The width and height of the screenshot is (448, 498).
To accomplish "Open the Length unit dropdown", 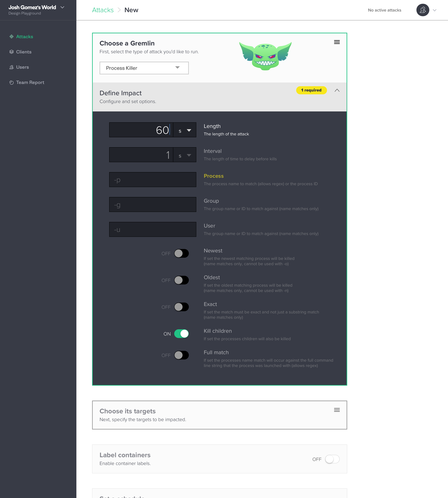I will coord(185,130).
